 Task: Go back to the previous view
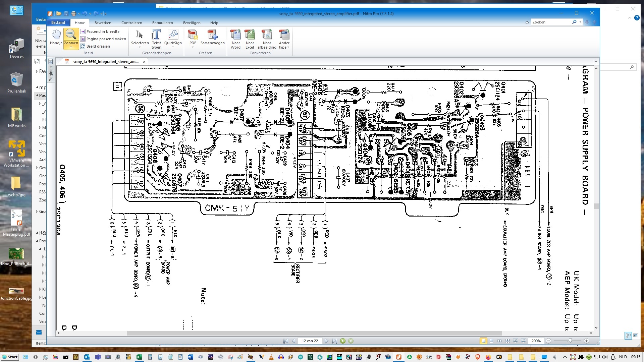coord(343,341)
